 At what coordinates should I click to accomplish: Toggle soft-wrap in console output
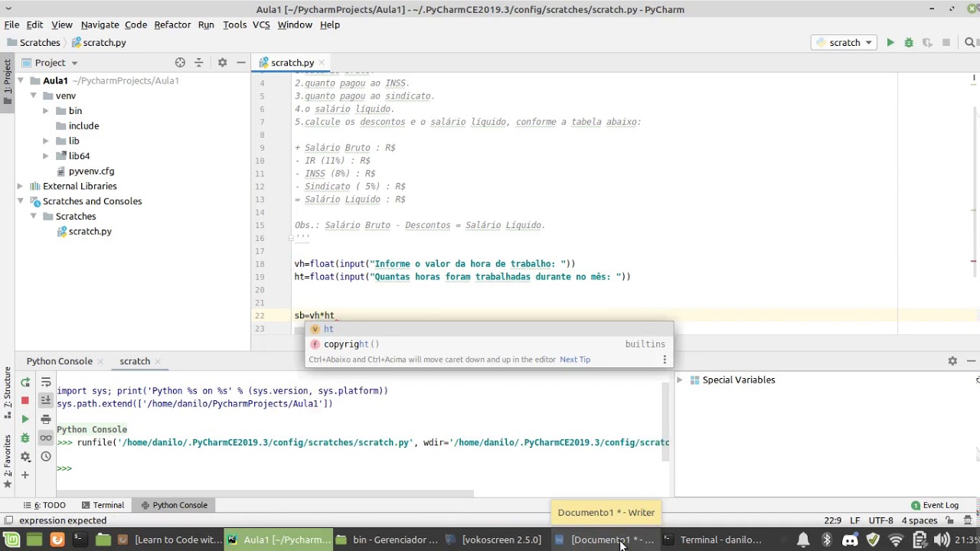[x=46, y=383]
